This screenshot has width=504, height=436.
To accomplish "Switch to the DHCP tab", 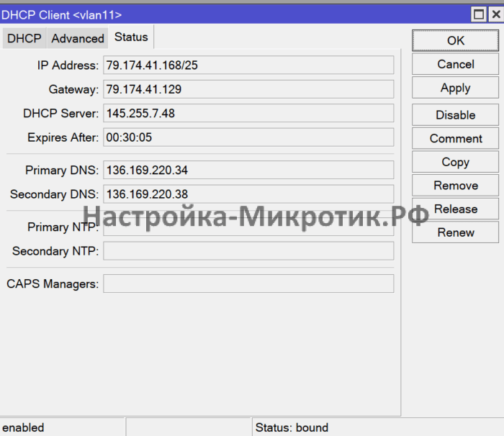I will (x=24, y=38).
